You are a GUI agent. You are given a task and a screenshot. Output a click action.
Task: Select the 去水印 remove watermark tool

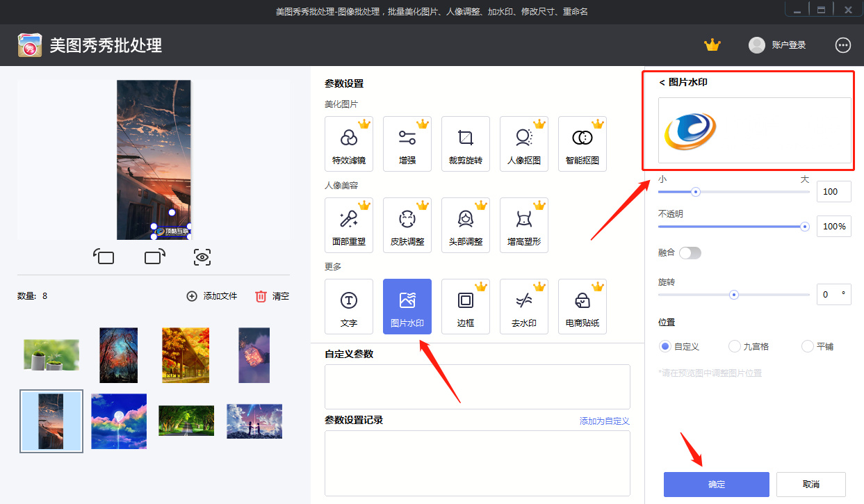click(524, 307)
